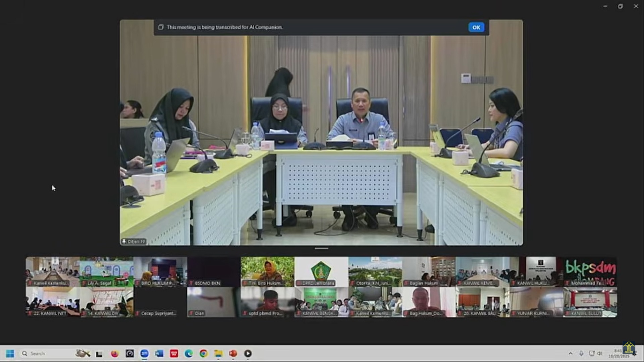This screenshot has height=362, width=644.
Task: Open File Explorer from the taskbar
Action: (218, 353)
